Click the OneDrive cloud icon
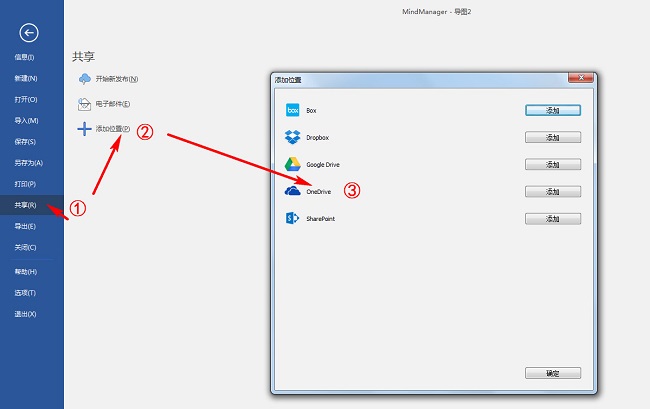Screen dimensions: 650x409 (293, 191)
